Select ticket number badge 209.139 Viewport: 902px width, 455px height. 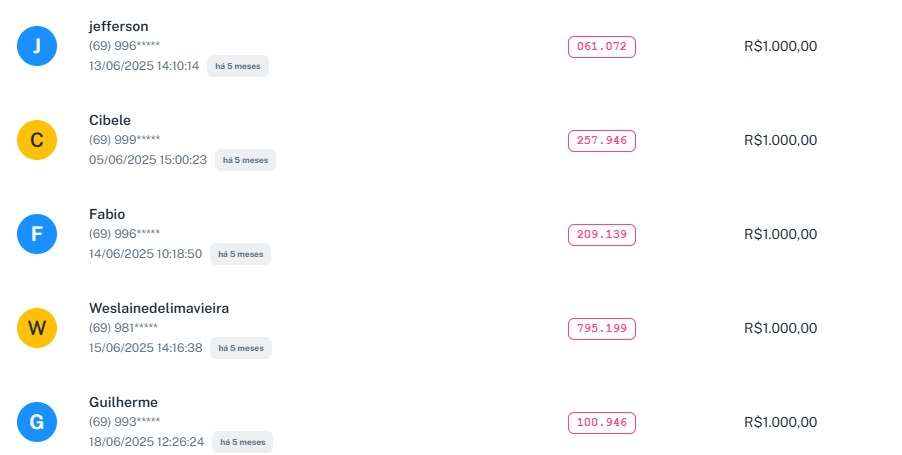click(602, 234)
